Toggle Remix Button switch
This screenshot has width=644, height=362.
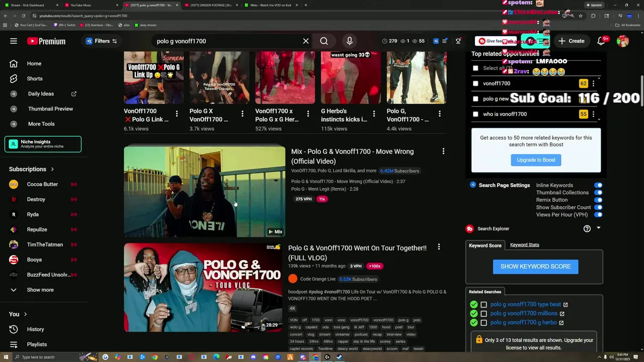(598, 200)
